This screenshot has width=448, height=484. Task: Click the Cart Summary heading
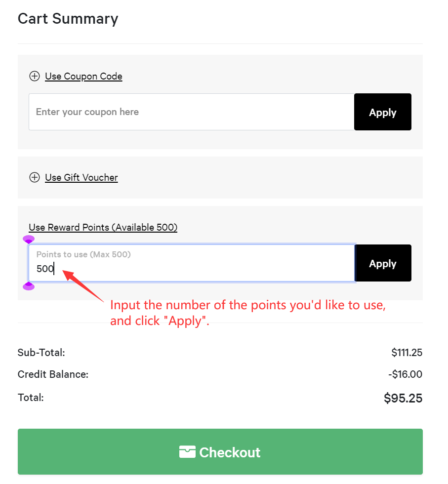pos(68,19)
